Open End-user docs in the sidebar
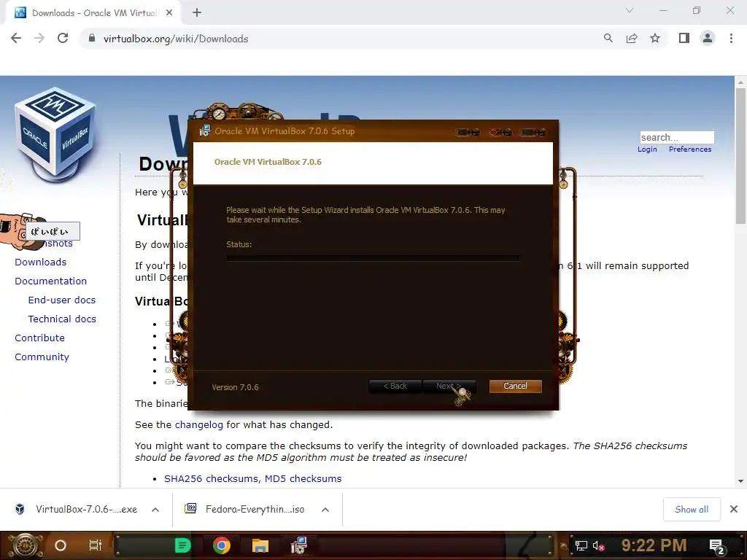Image resolution: width=747 pixels, height=560 pixels. click(x=62, y=300)
